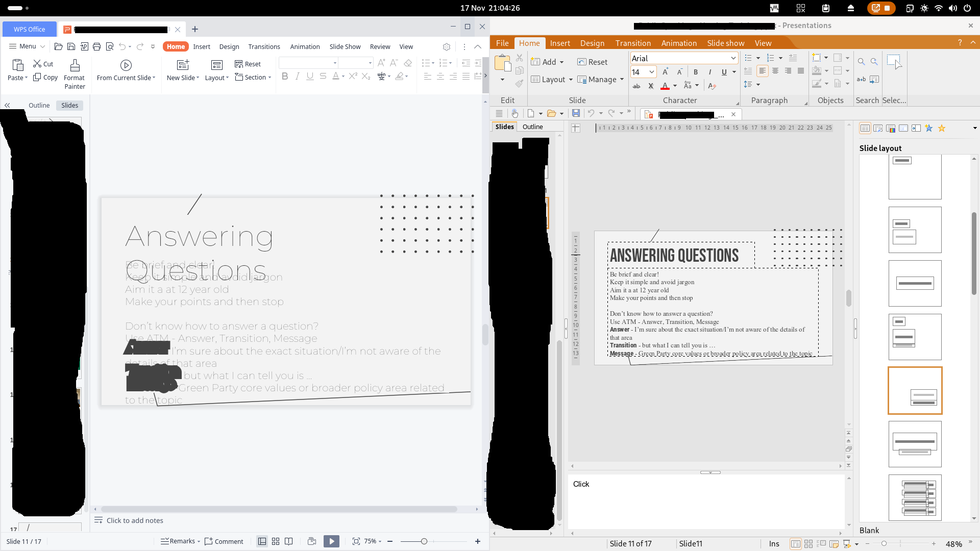980x551 pixels.
Task: Click Save icon in Presentations quick toolbar
Action: (x=576, y=113)
